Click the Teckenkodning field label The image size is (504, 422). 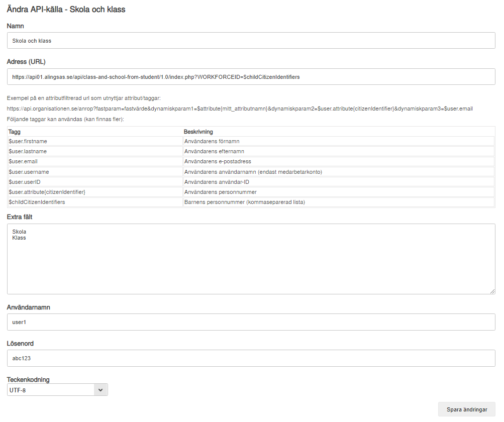pos(28,380)
